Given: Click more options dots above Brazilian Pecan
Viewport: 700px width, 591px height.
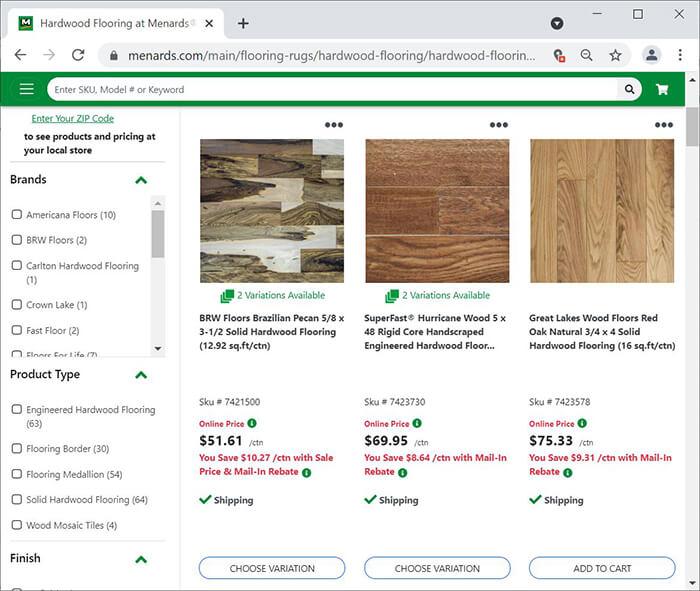Looking at the screenshot, I should click(333, 125).
